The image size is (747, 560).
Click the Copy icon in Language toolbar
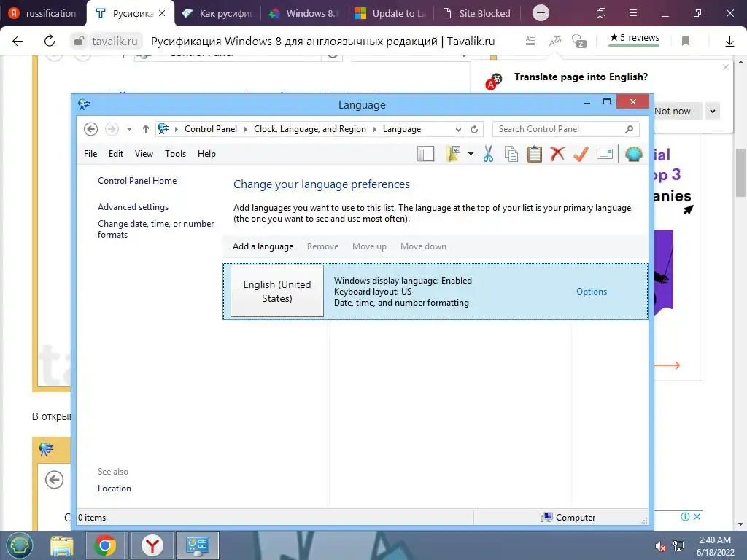click(511, 154)
